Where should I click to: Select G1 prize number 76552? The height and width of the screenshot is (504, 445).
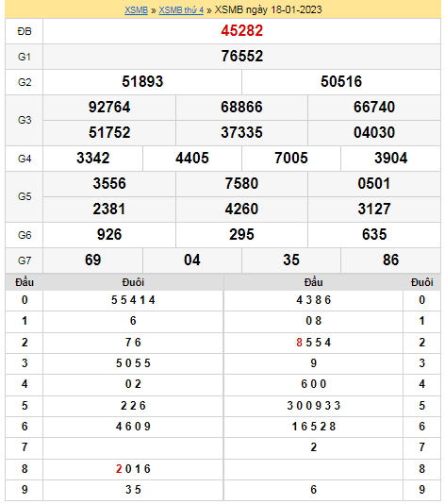click(241, 57)
